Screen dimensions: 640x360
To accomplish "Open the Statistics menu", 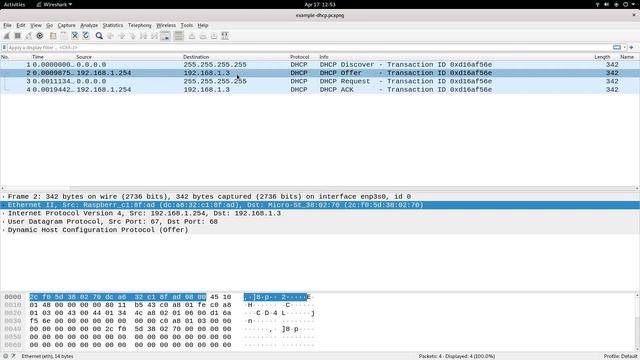I will point(113,25).
